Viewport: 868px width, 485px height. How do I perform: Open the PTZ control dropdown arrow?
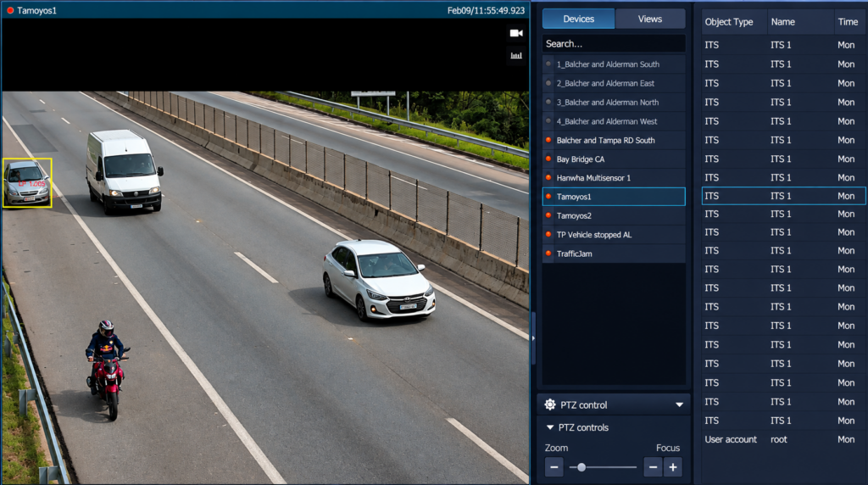tap(679, 405)
